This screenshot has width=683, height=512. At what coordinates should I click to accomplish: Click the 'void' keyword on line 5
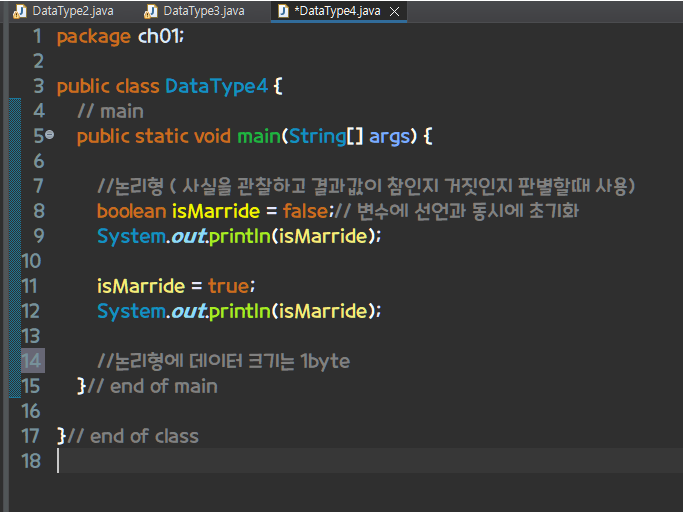click(212, 136)
